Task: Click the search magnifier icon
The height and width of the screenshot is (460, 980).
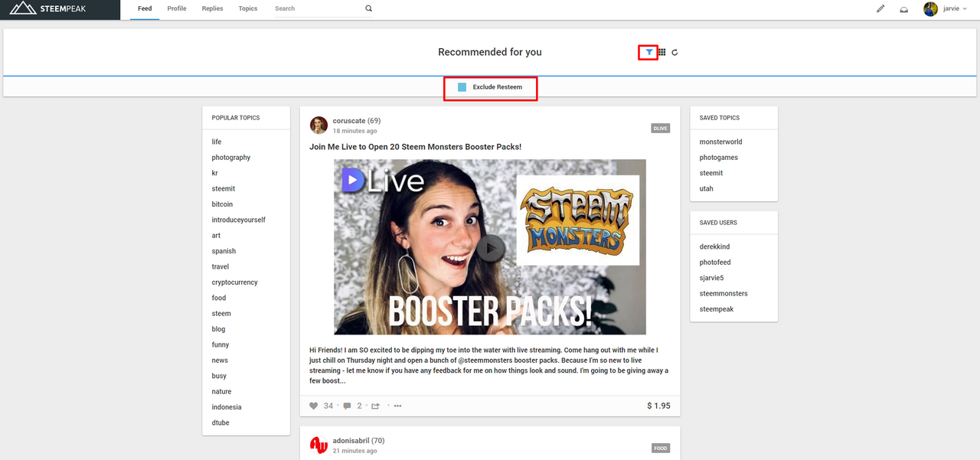Action: [368, 8]
